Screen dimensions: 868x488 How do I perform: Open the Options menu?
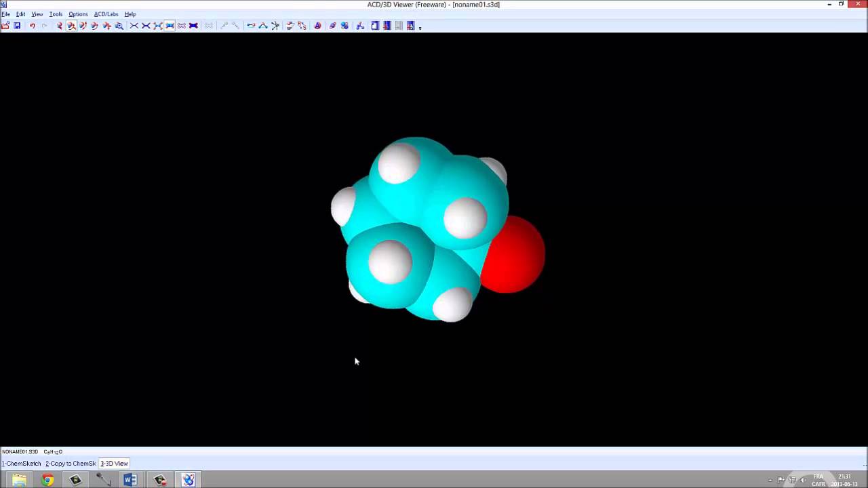point(78,14)
